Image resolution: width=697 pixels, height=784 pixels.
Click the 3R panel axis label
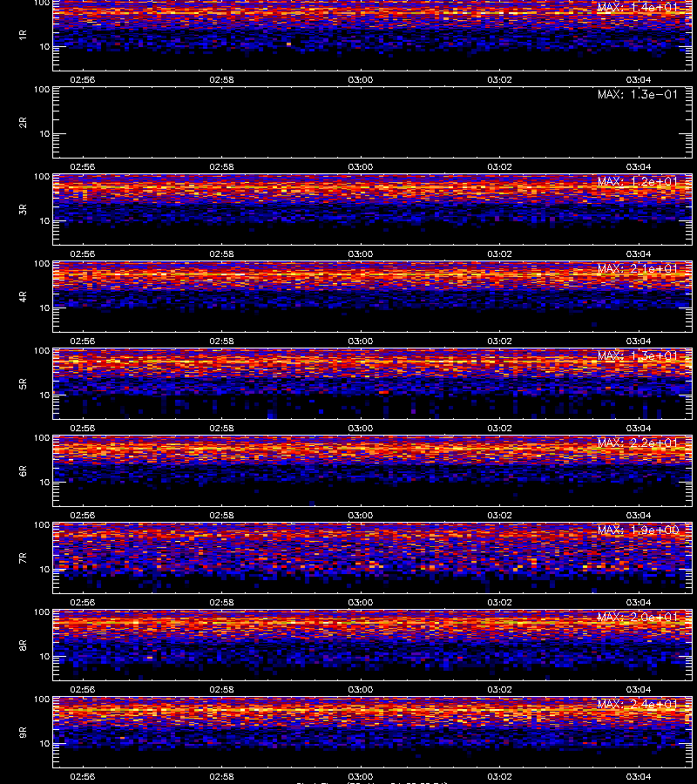[x=23, y=209]
